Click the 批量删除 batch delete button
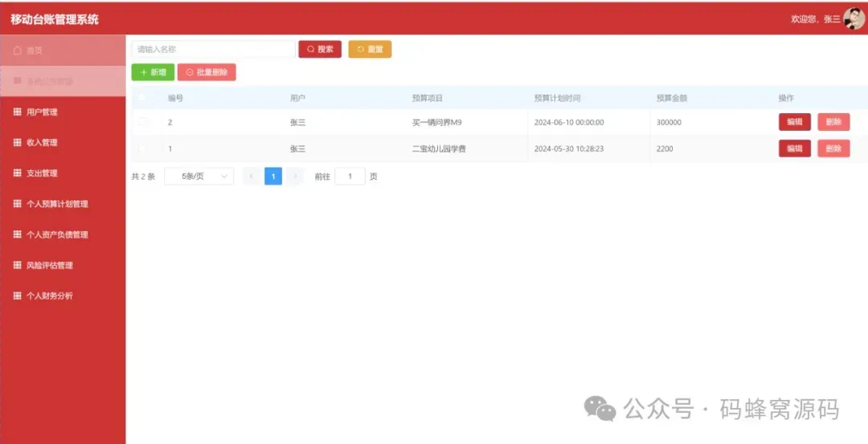Image resolution: width=868 pixels, height=444 pixels. tap(207, 72)
